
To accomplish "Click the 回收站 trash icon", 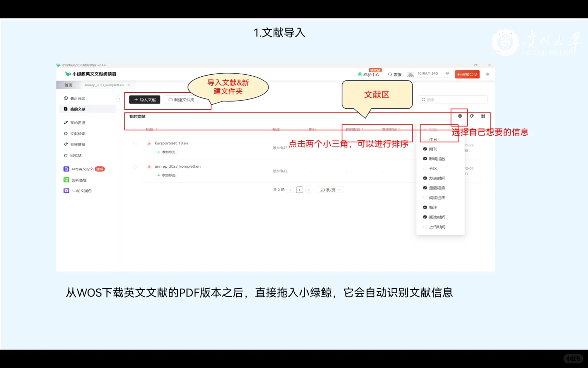I will tap(66, 155).
